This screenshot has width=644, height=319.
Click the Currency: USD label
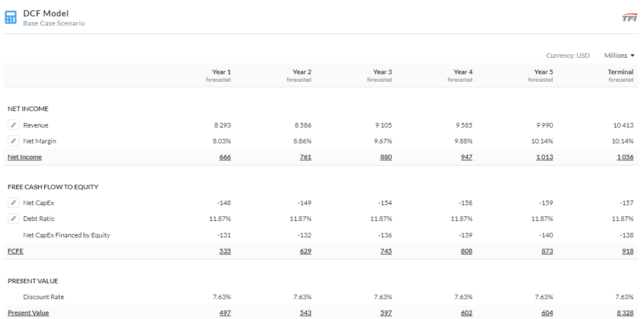coord(567,56)
